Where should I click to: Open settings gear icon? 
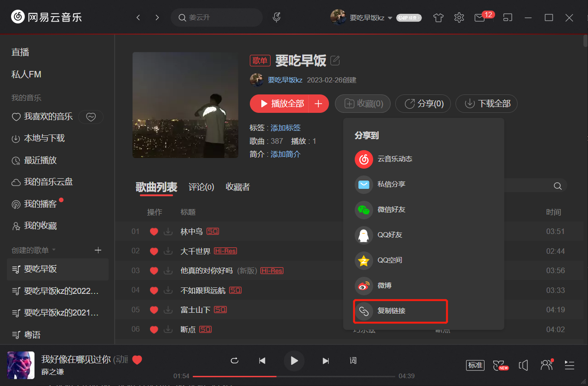click(x=459, y=18)
